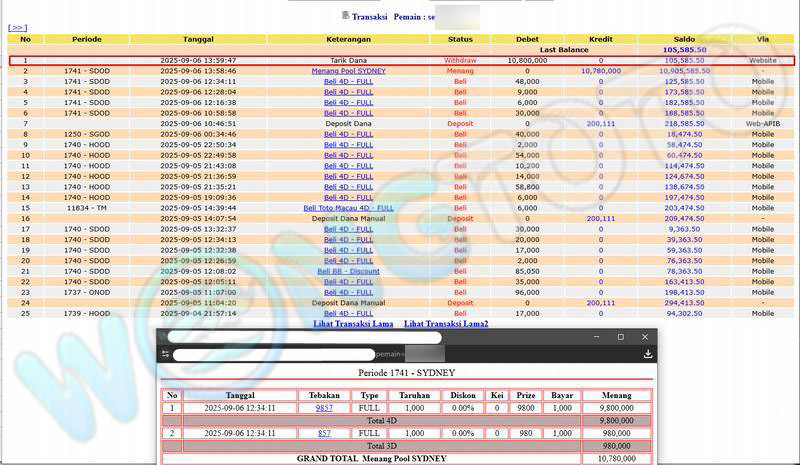Maximize the popup result window
Image resolution: width=800 pixels, height=465 pixels.
click(620, 337)
